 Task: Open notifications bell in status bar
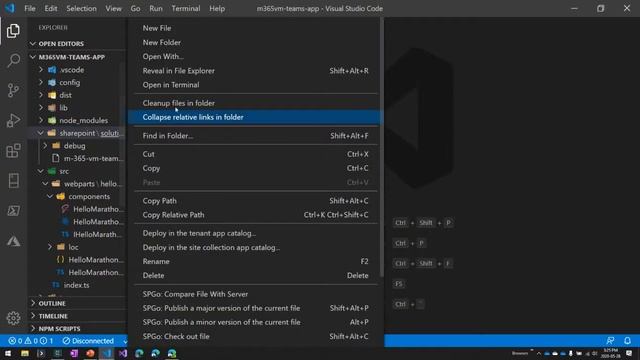pyautogui.click(x=627, y=341)
